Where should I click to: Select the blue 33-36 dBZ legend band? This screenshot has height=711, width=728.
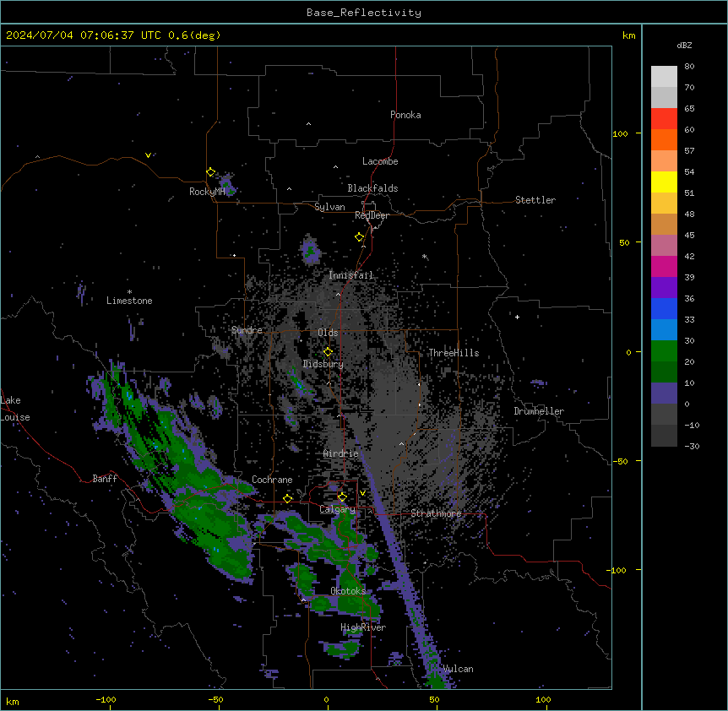[664, 308]
